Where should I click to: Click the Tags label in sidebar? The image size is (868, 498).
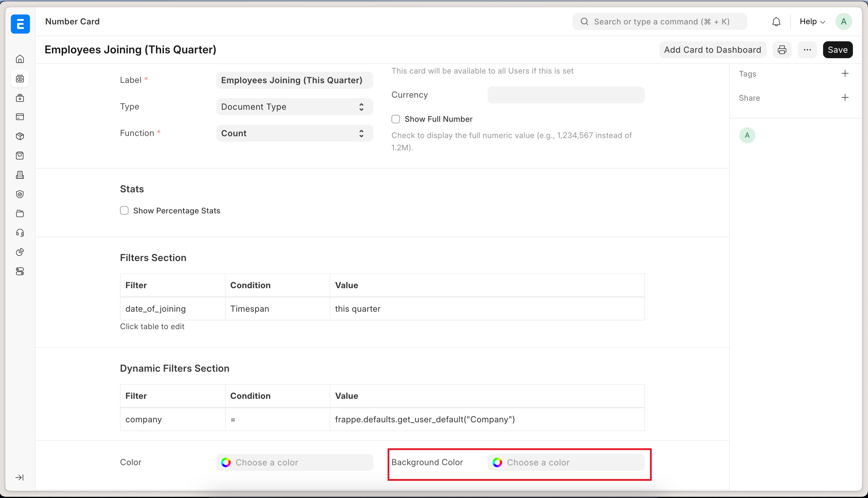click(x=747, y=74)
